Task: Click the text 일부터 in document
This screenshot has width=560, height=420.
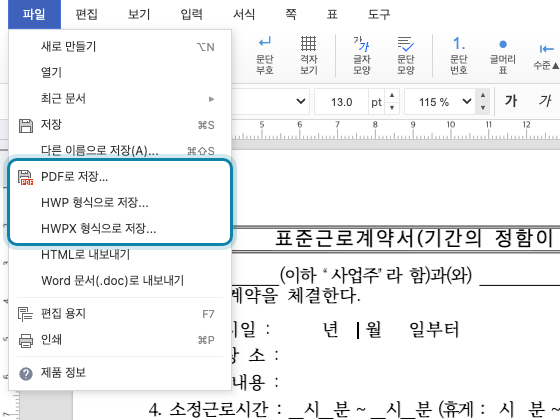Action: pos(434,329)
